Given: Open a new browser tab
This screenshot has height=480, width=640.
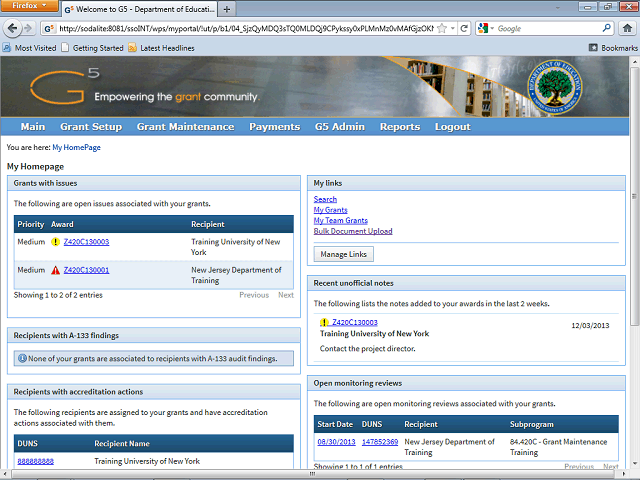Looking at the screenshot, I should point(227,9).
